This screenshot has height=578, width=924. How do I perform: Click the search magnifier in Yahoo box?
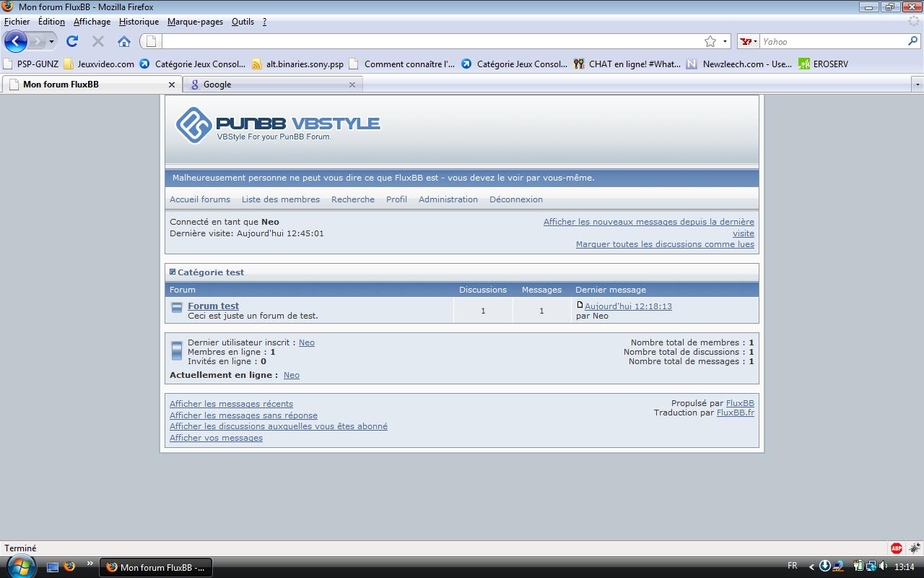click(x=912, y=41)
